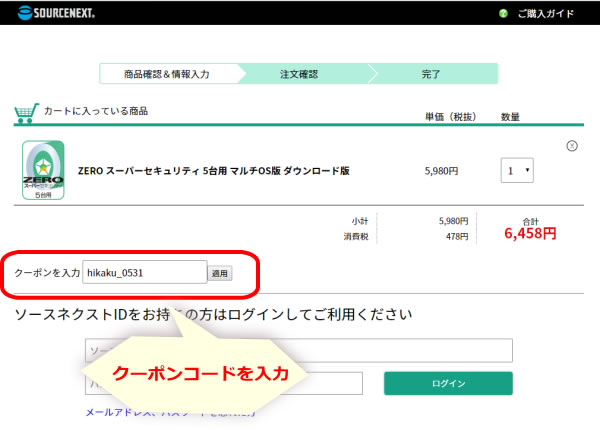Click the green help icon beside ご購入ガイド
Viewport: 600px width, 430px height.
pyautogui.click(x=503, y=13)
